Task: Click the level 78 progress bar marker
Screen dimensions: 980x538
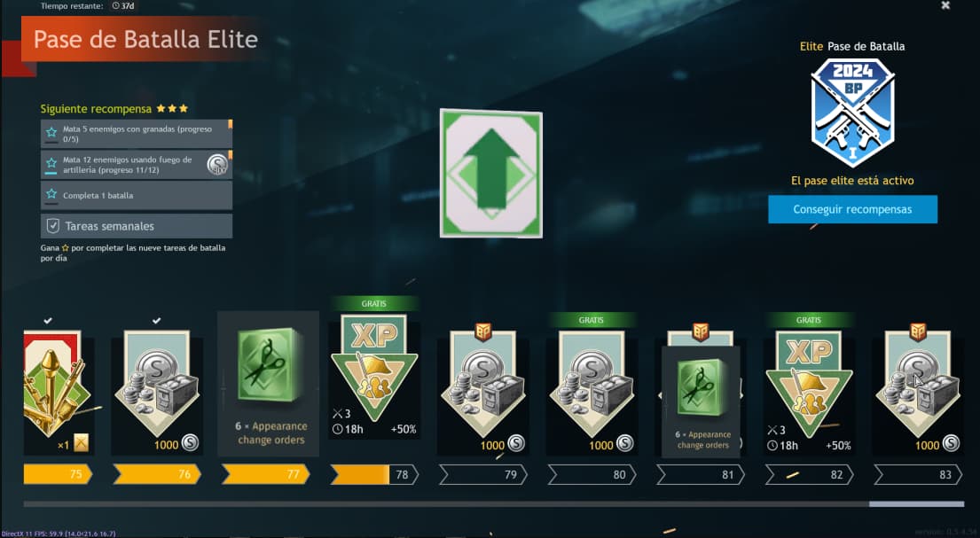Action: point(373,475)
